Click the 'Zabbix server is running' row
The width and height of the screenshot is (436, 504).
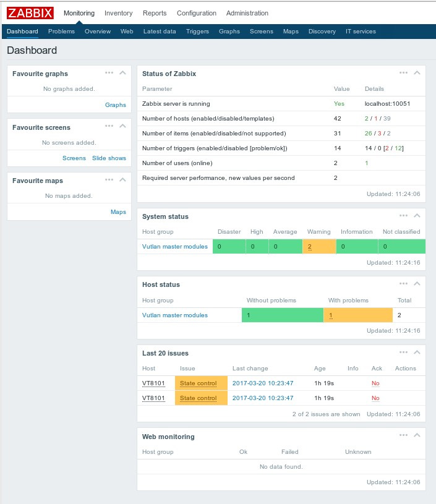(x=281, y=104)
